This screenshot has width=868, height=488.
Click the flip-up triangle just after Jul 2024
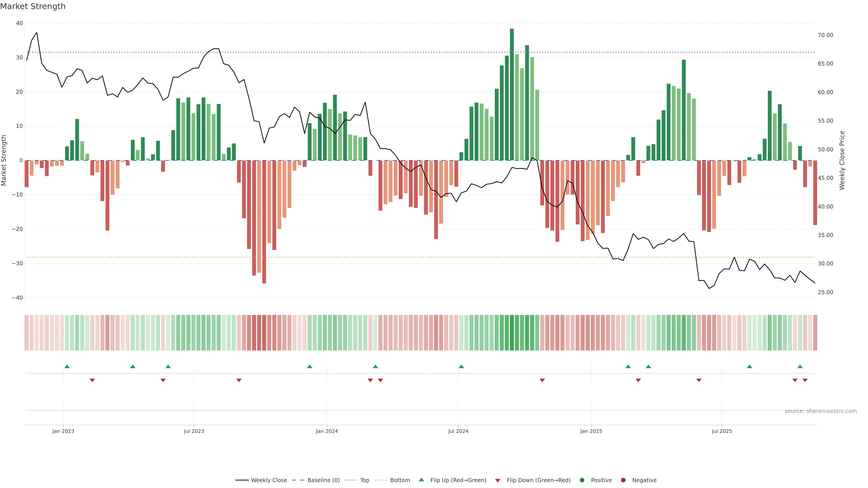[461, 366]
